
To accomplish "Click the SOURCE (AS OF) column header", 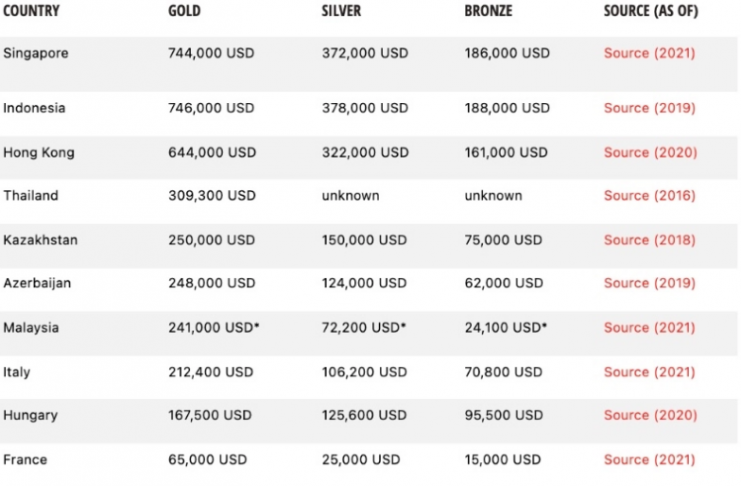I will pyautogui.click(x=651, y=10).
